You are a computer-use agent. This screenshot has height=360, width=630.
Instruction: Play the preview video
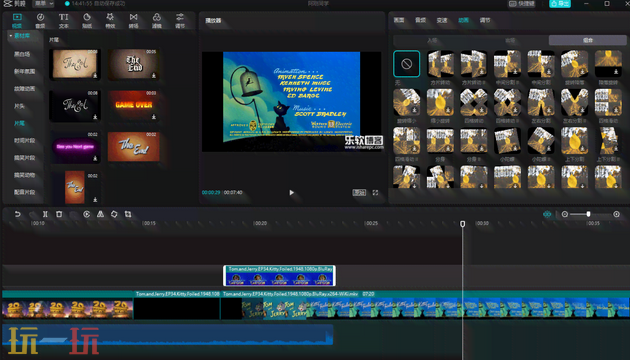291,192
